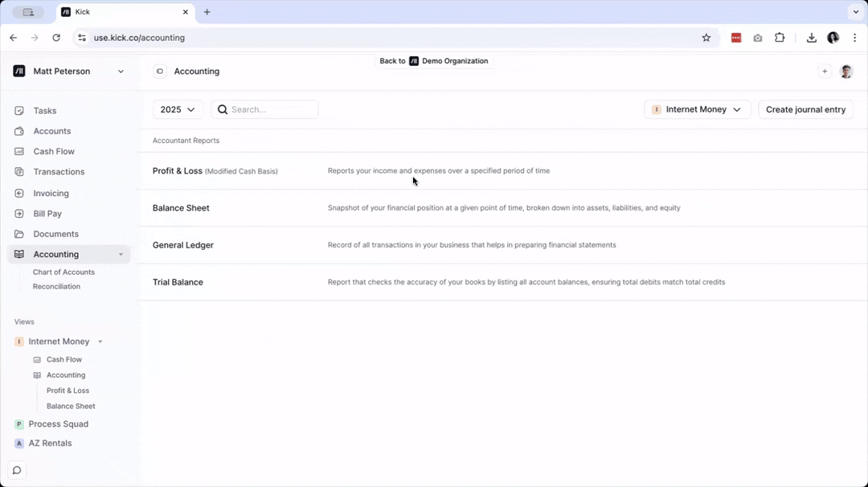Image resolution: width=868 pixels, height=487 pixels.
Task: Select the Process Squad view
Action: tap(58, 424)
